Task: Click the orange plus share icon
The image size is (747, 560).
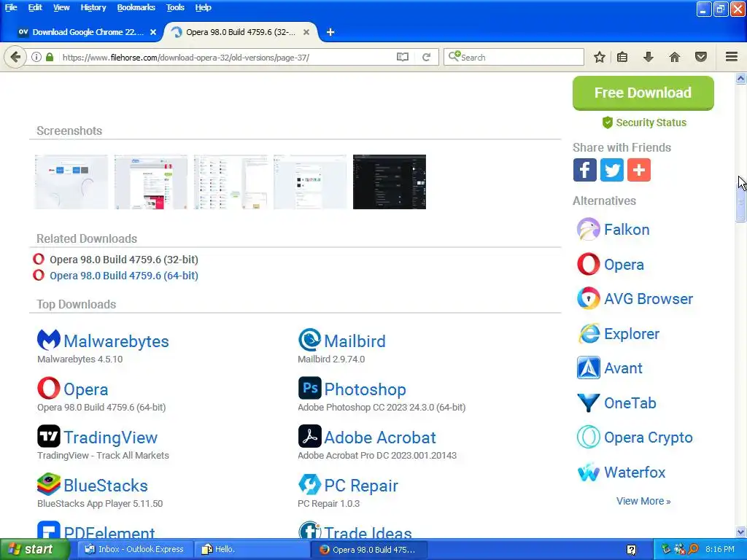Action: 639,170
